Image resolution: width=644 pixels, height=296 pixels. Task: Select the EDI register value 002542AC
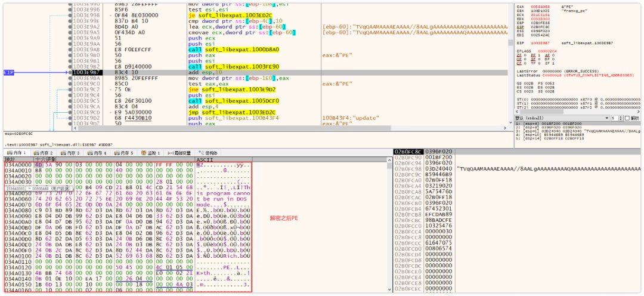(x=540, y=36)
